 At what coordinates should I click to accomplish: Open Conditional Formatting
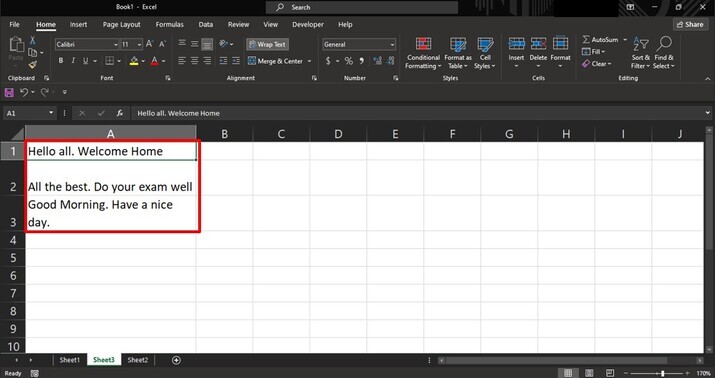[x=424, y=53]
